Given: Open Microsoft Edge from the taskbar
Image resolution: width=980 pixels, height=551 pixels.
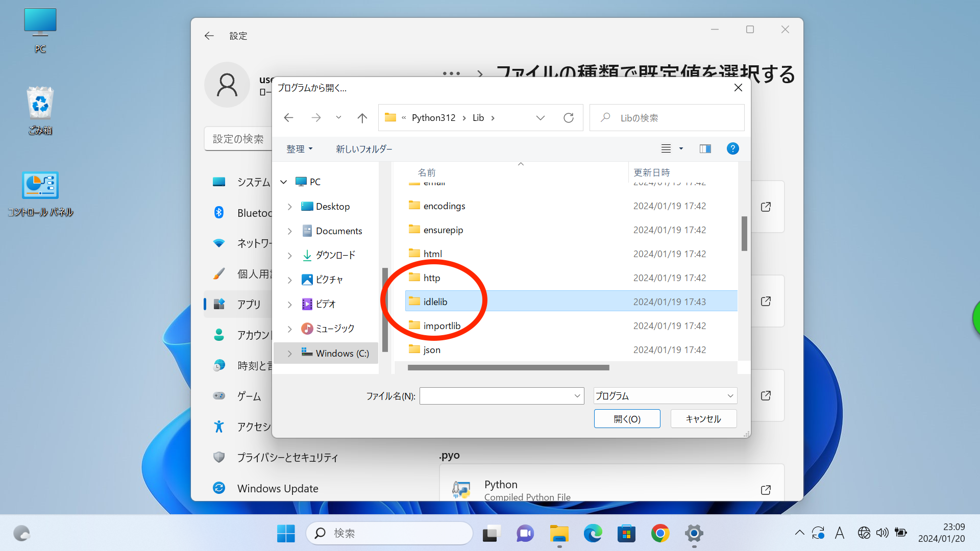Looking at the screenshot, I should [x=593, y=533].
